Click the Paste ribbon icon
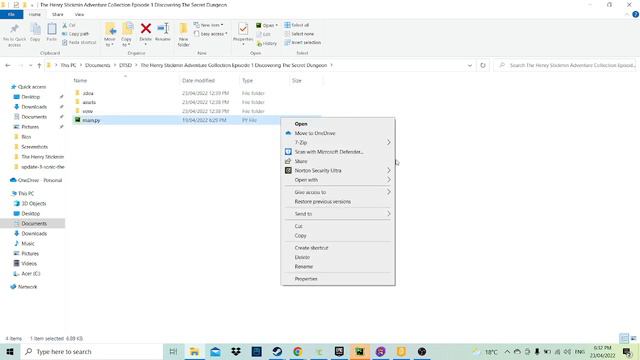 tap(51, 29)
